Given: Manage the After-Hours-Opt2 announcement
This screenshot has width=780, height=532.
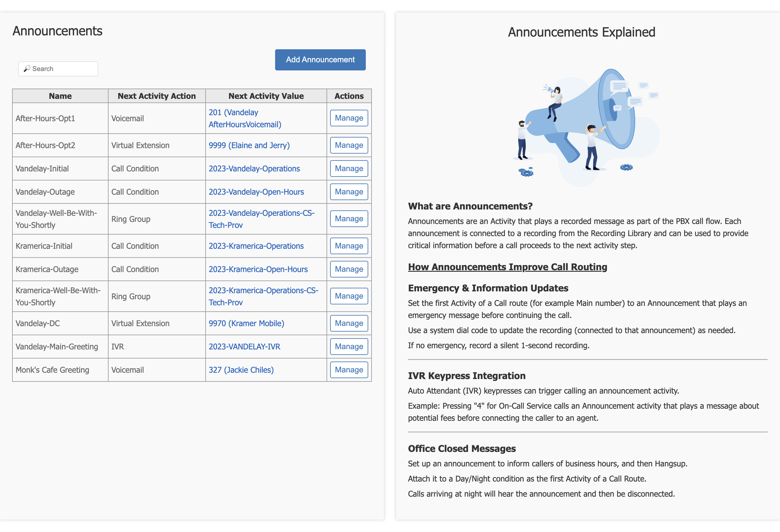Looking at the screenshot, I should click(x=349, y=145).
